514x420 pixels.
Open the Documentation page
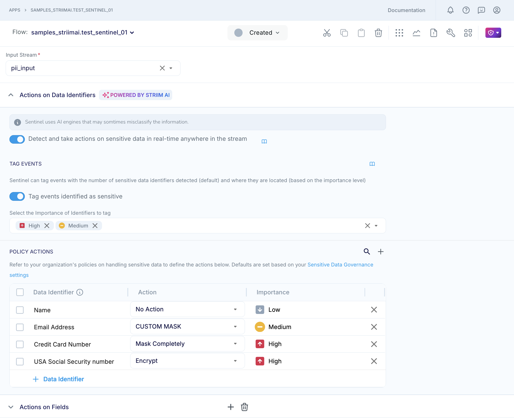coord(406,10)
